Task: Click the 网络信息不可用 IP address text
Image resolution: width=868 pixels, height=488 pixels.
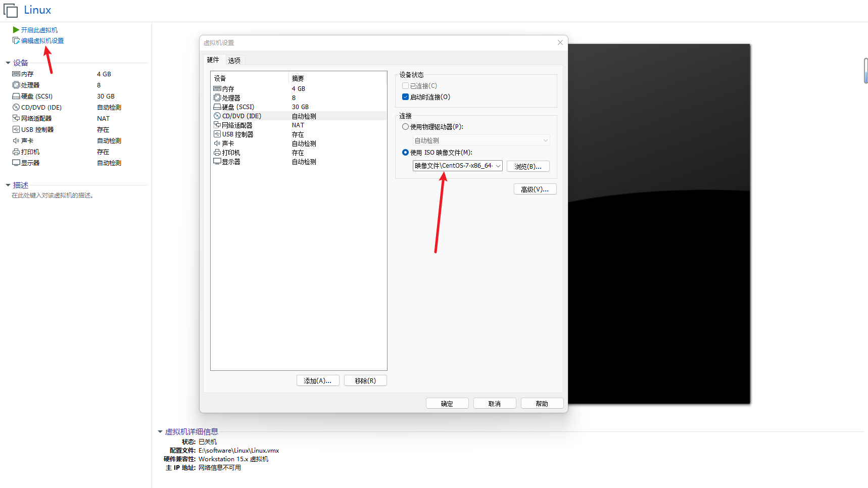Action: [220, 468]
